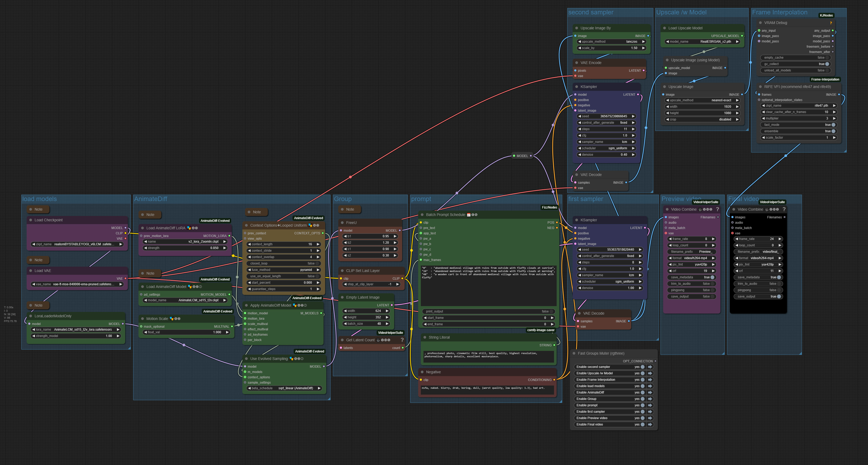Click the AnimateDiff group title
This screenshot has height=465, width=868.
click(151, 199)
